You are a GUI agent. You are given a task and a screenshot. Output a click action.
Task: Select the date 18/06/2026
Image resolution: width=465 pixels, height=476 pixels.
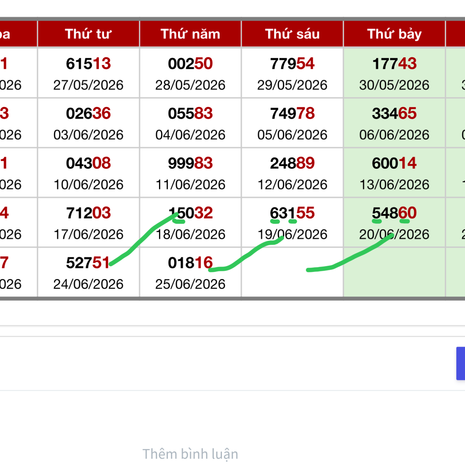(191, 234)
